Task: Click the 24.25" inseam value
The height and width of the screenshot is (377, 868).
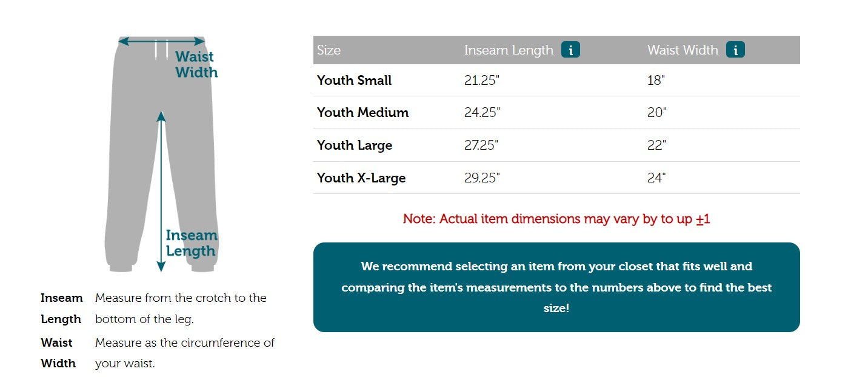Action: click(482, 113)
